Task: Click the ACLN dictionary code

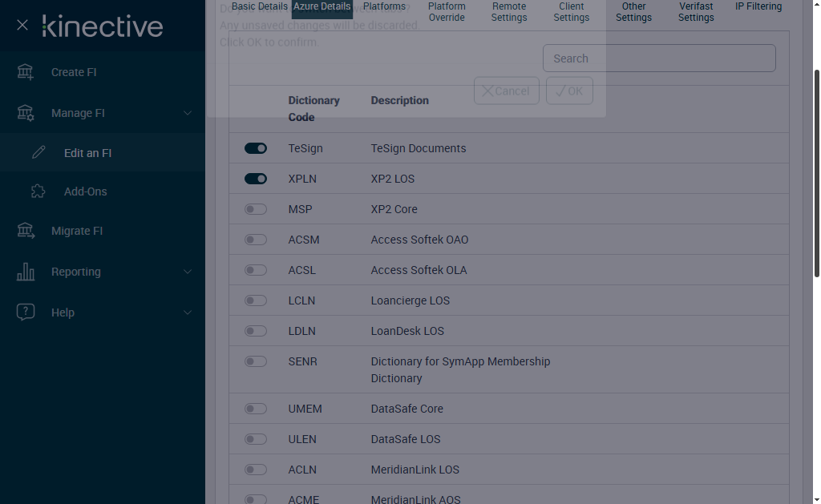Action: coord(302,470)
